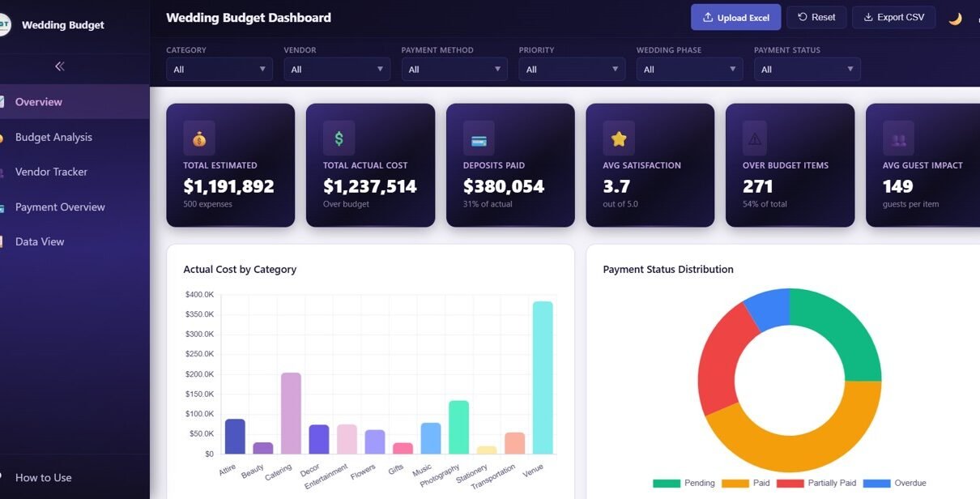Toggle dark mode with the moon icon
The image size is (980, 499).
(955, 18)
